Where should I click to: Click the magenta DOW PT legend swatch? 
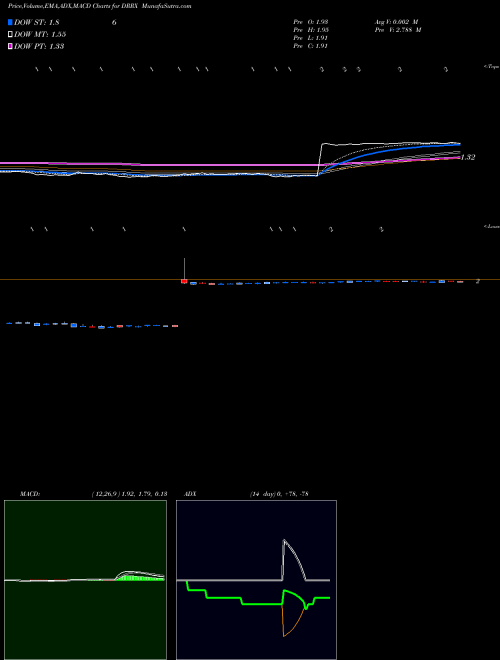click(10, 46)
